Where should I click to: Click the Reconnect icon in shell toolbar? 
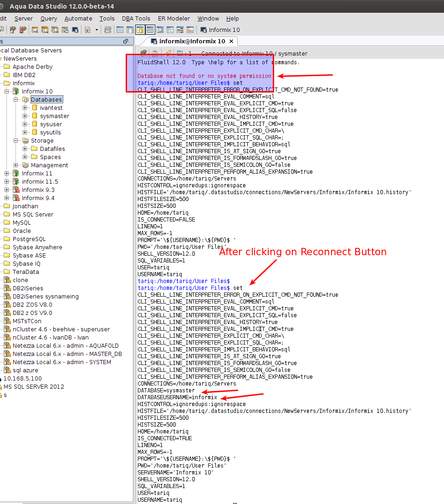[143, 53]
